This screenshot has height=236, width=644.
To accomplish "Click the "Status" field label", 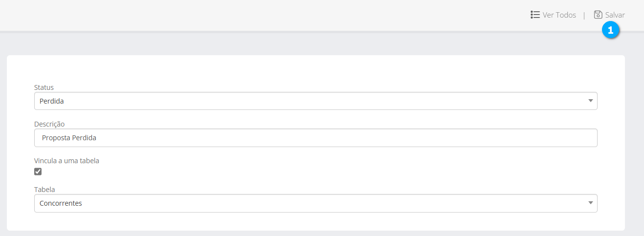I will 44,87.
